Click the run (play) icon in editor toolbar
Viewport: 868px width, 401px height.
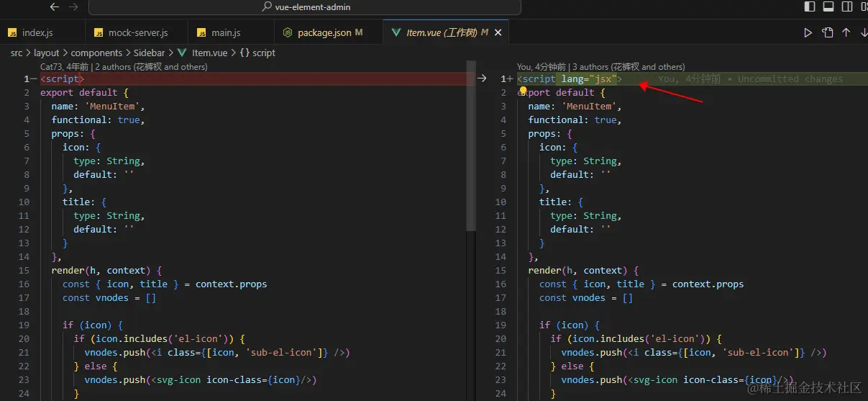point(808,32)
